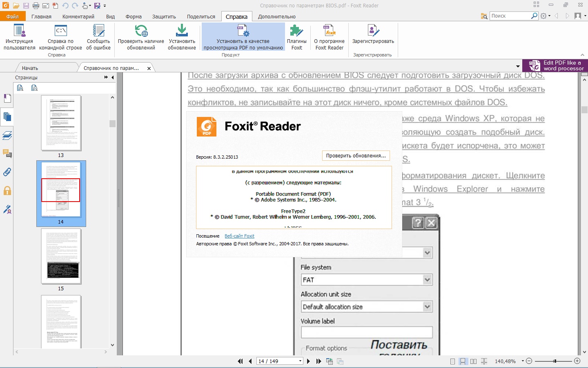Click the Save icon in quick access toolbar

coord(26,6)
